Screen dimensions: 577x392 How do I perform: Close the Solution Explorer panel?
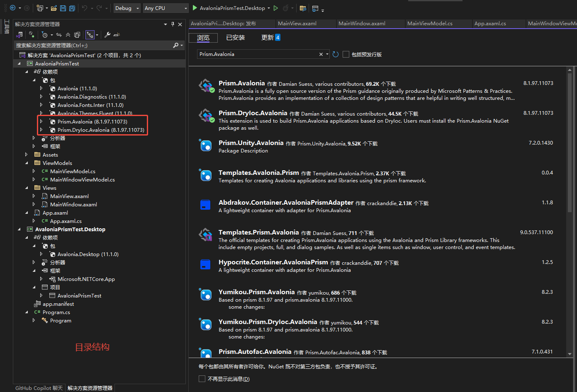coord(180,24)
